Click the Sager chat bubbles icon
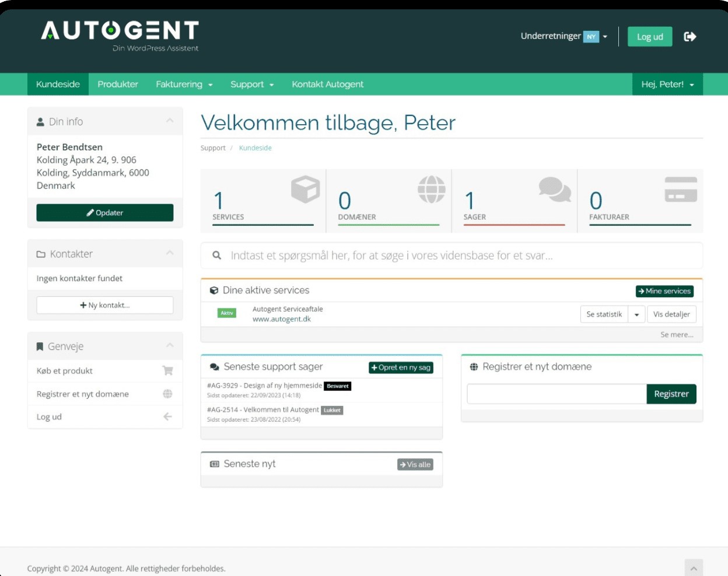Image resolution: width=728 pixels, height=576 pixels. 555,189
